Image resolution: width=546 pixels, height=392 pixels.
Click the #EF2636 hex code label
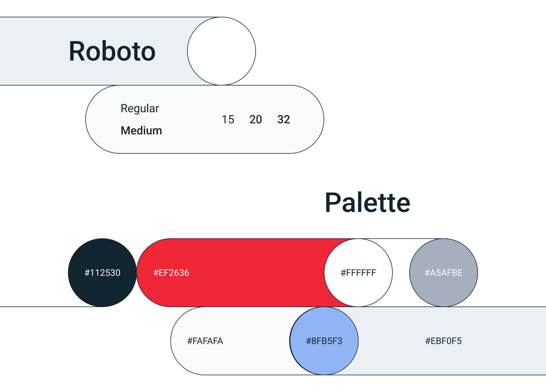(171, 273)
